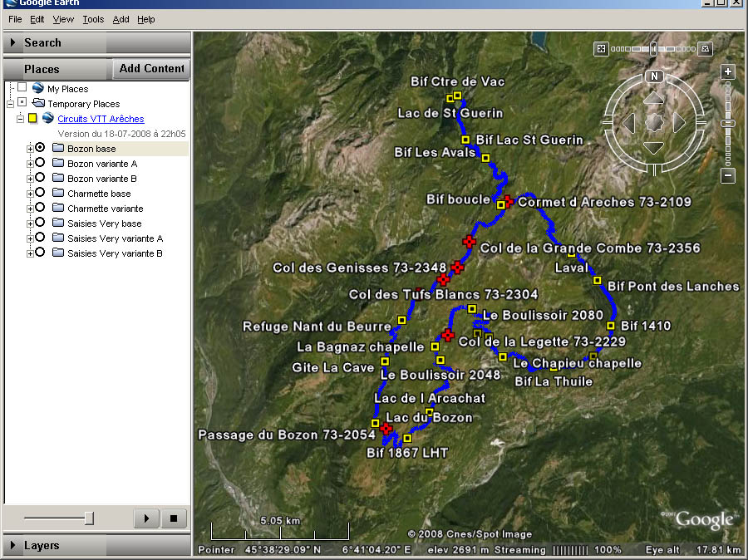Click the horizon view tilt icon

[705, 49]
